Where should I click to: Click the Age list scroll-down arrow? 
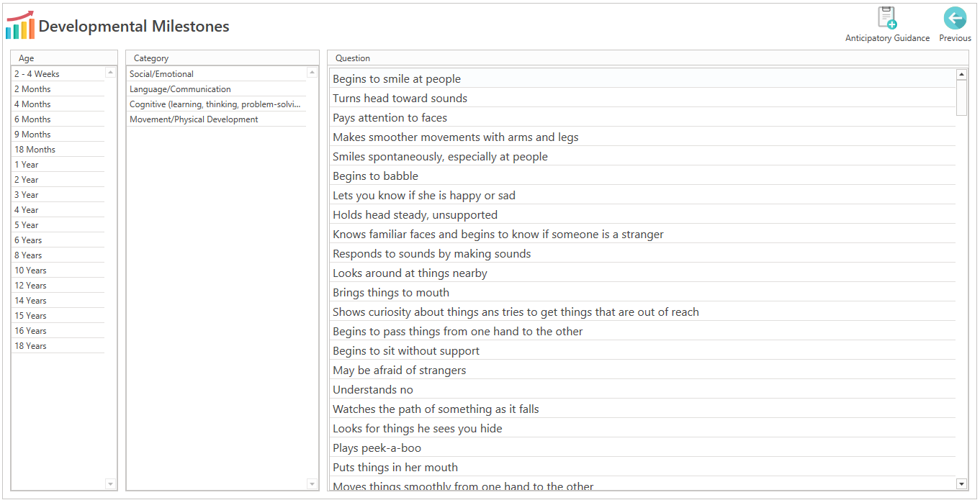tap(110, 484)
